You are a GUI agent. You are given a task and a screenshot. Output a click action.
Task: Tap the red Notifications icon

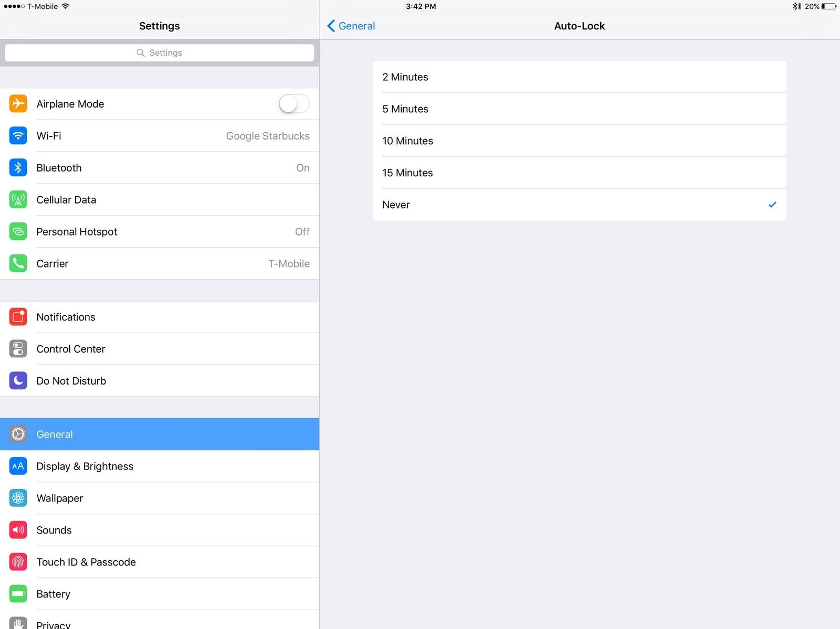tap(18, 317)
